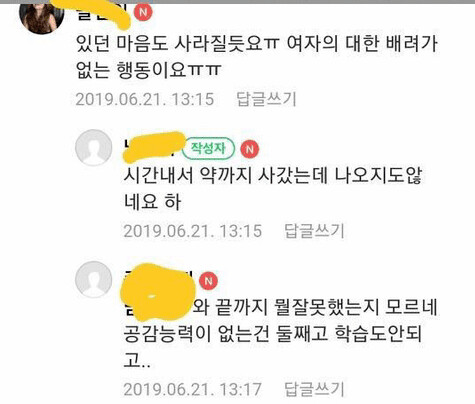The width and height of the screenshot is (475, 404).
Task: Click the default avatar beside the 작성자 reply
Action: 94,148
